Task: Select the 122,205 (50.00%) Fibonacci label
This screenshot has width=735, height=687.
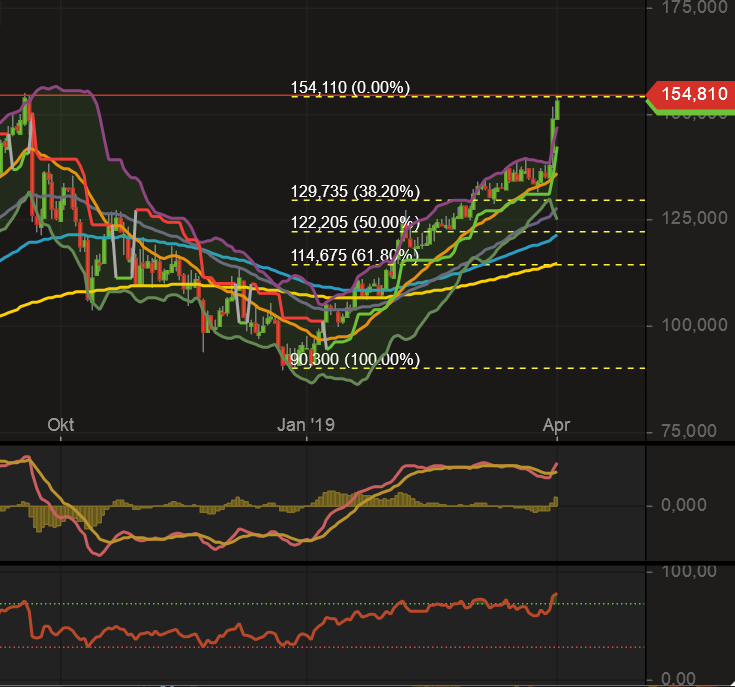Action: (355, 223)
